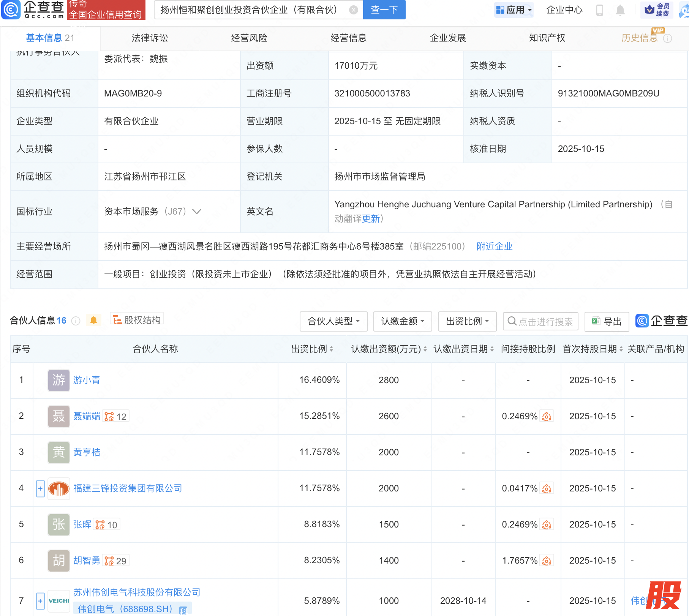Sort table by 出资比例 column
The width and height of the screenshot is (689, 616).
312,349
